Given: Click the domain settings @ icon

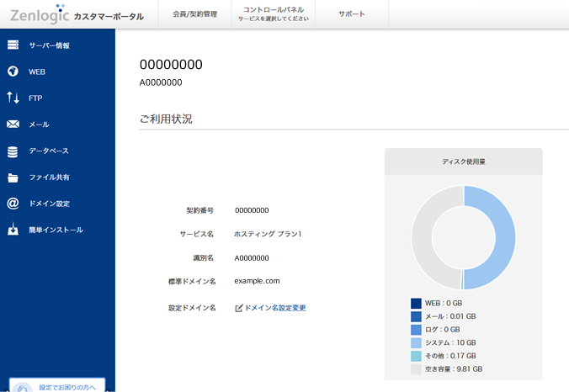Looking at the screenshot, I should pyautogui.click(x=13, y=204).
